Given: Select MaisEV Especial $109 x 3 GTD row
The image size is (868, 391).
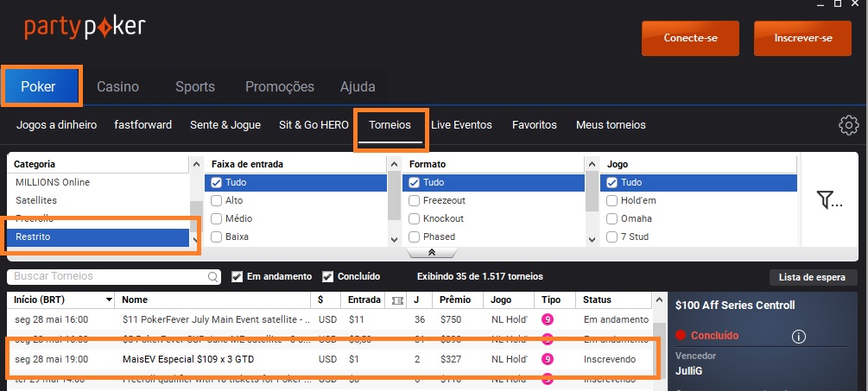Looking at the screenshot, I should 330,359.
